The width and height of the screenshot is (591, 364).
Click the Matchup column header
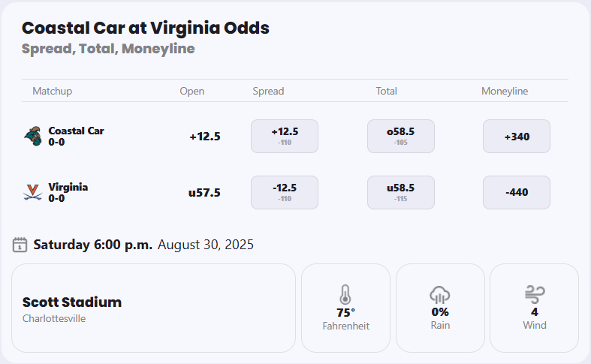[x=53, y=92]
